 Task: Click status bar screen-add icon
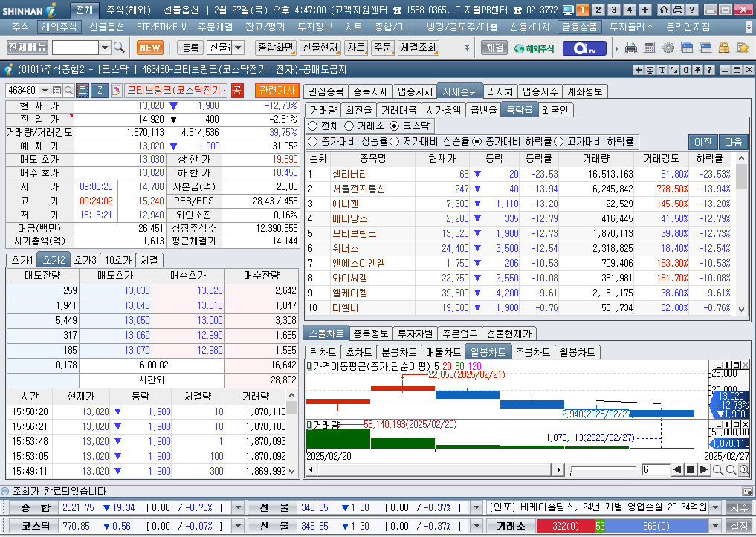pos(748,491)
